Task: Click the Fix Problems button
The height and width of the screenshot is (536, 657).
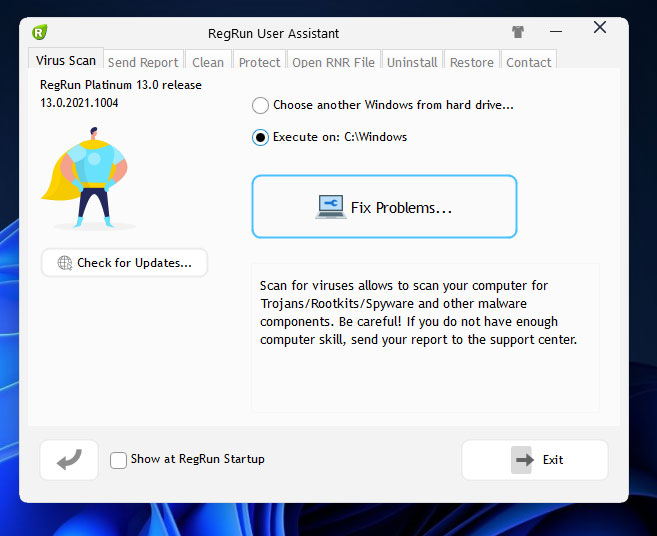Action: click(384, 207)
